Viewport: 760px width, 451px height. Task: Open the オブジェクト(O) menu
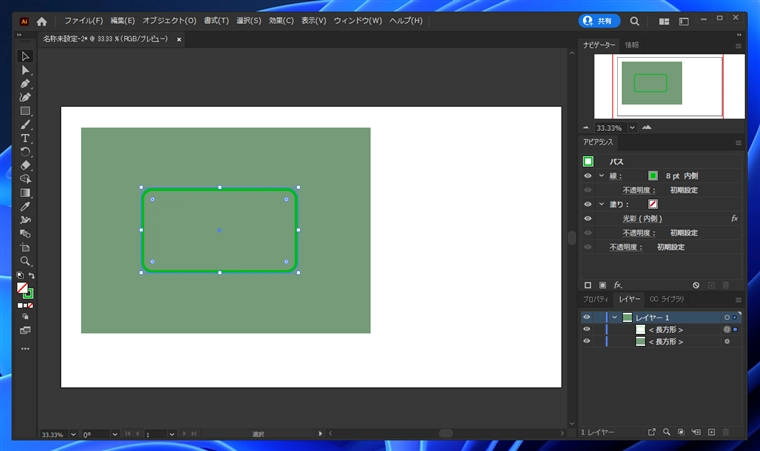click(x=169, y=21)
